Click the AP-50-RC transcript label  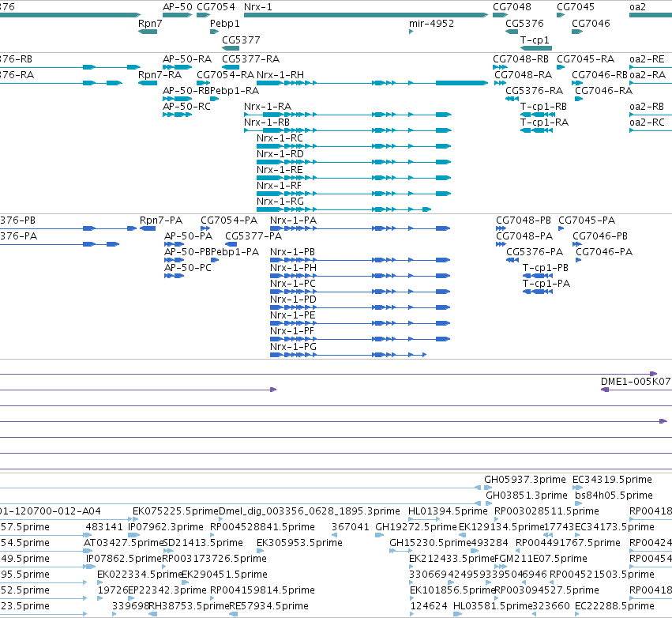click(187, 107)
